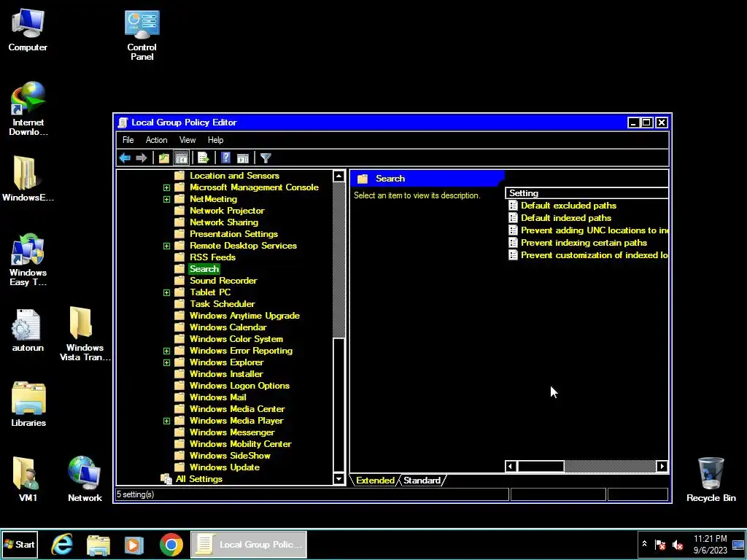Open Help with the question mark icon
The image size is (747, 560).
tap(226, 158)
